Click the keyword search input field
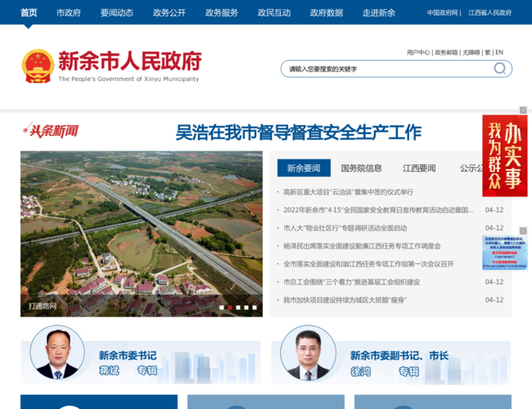532x409 pixels. click(x=385, y=69)
